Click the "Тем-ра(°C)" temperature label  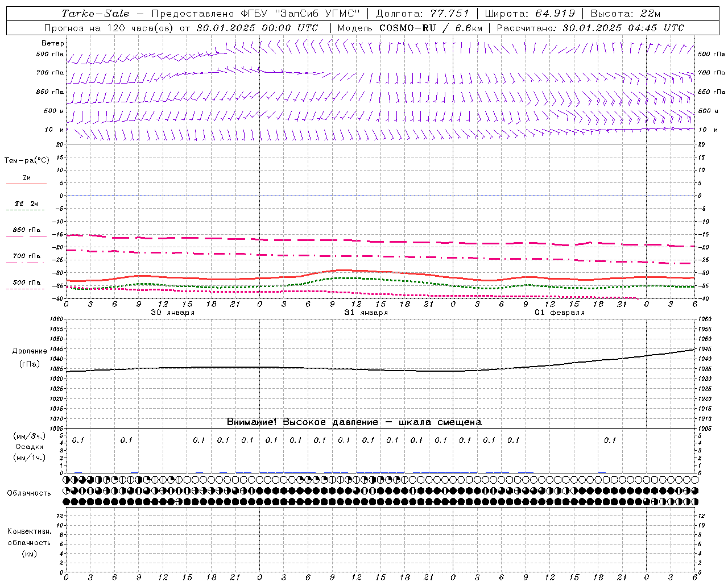(27, 161)
